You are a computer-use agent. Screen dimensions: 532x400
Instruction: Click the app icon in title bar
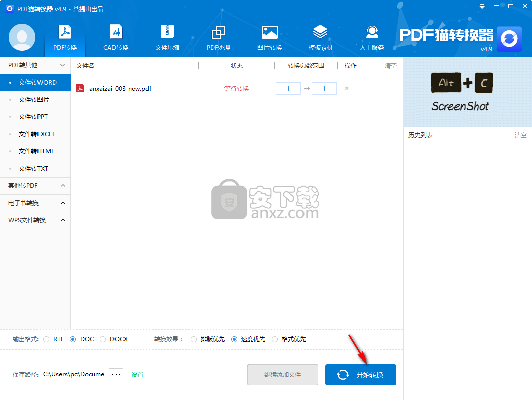pos(10,8)
